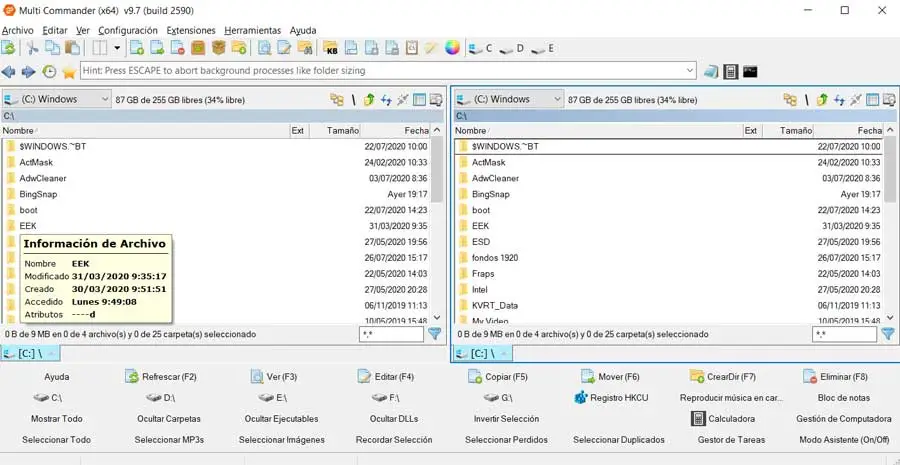Open the black console terminal icon
This screenshot has width=900, height=465.
pyautogui.click(x=750, y=72)
